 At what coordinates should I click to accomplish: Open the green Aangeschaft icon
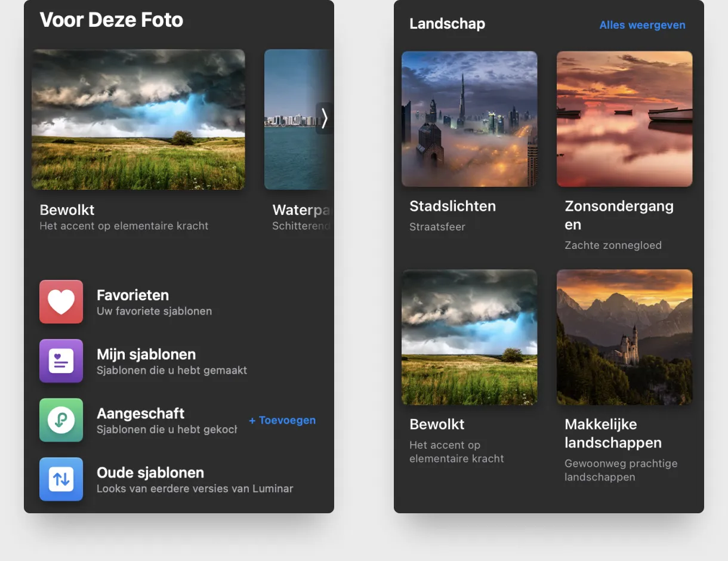pyautogui.click(x=61, y=420)
